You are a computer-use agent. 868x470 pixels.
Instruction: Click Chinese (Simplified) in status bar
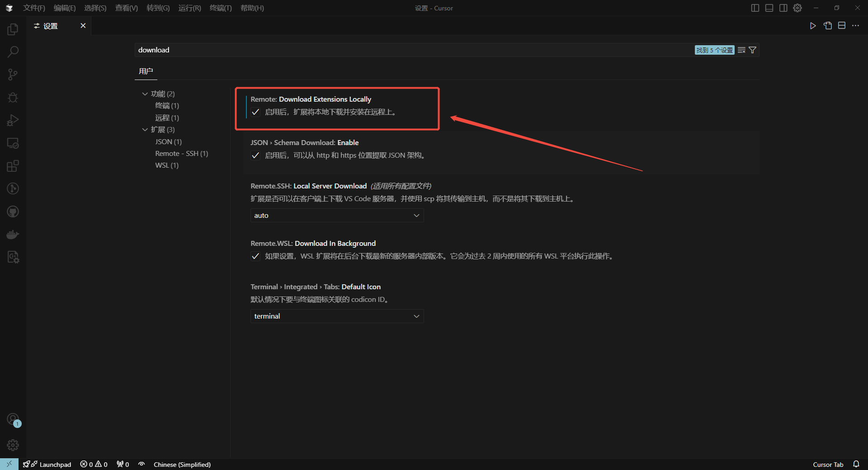coord(182,464)
